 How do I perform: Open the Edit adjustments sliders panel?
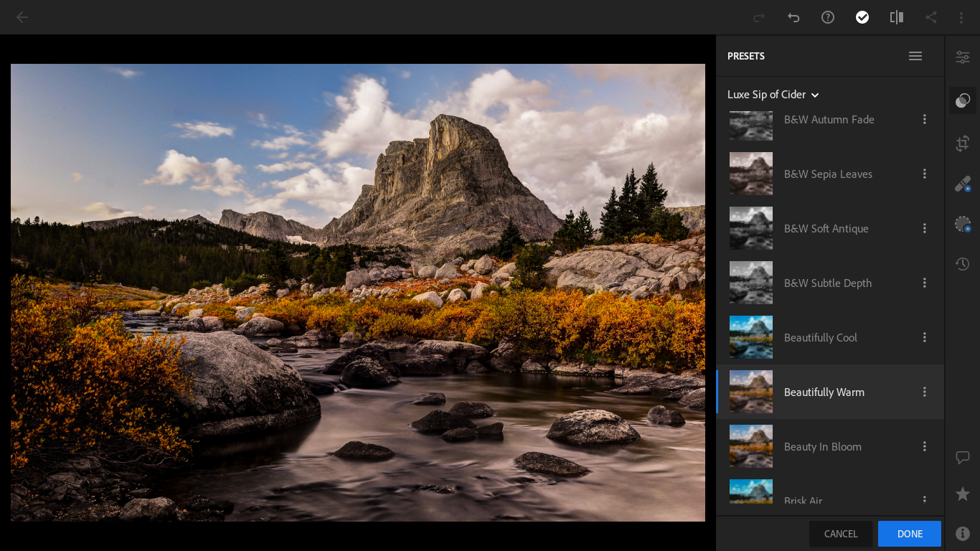[x=963, y=57]
